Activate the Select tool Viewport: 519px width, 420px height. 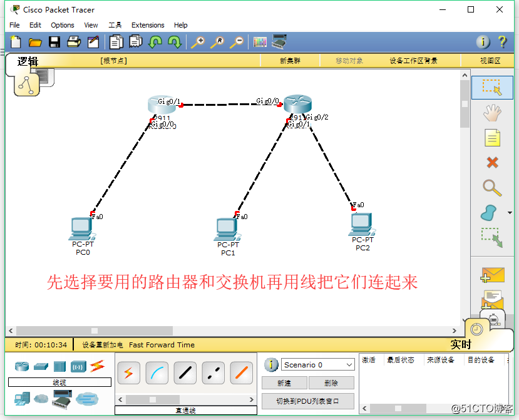tap(492, 88)
